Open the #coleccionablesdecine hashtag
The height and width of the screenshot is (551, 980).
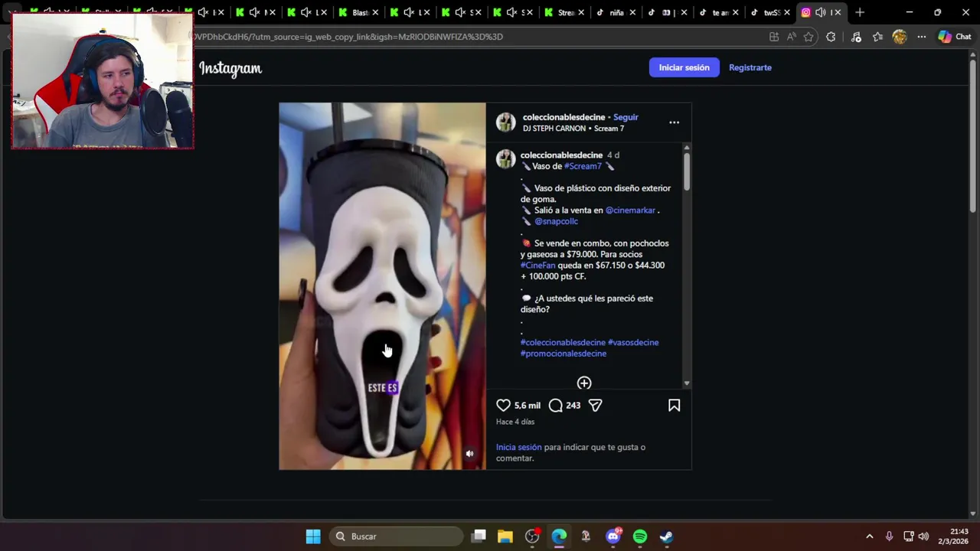pyautogui.click(x=563, y=343)
